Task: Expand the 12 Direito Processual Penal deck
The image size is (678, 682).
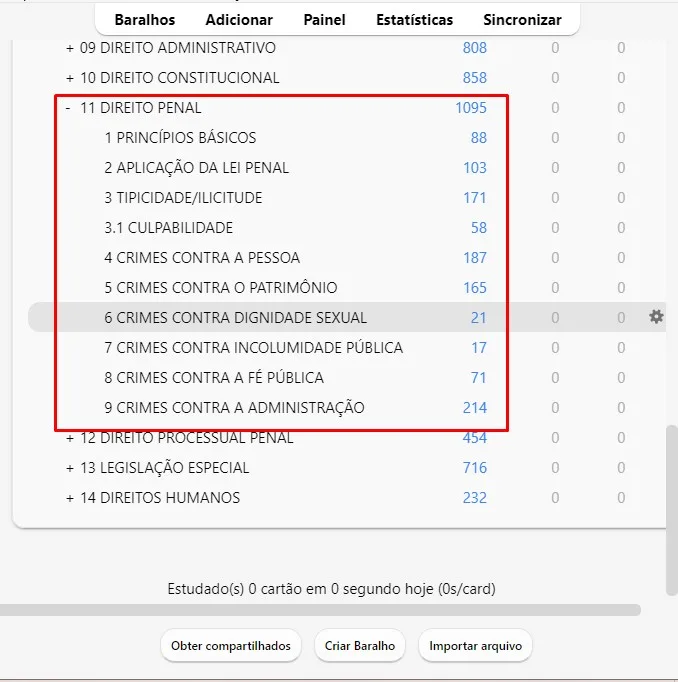Action: point(70,438)
